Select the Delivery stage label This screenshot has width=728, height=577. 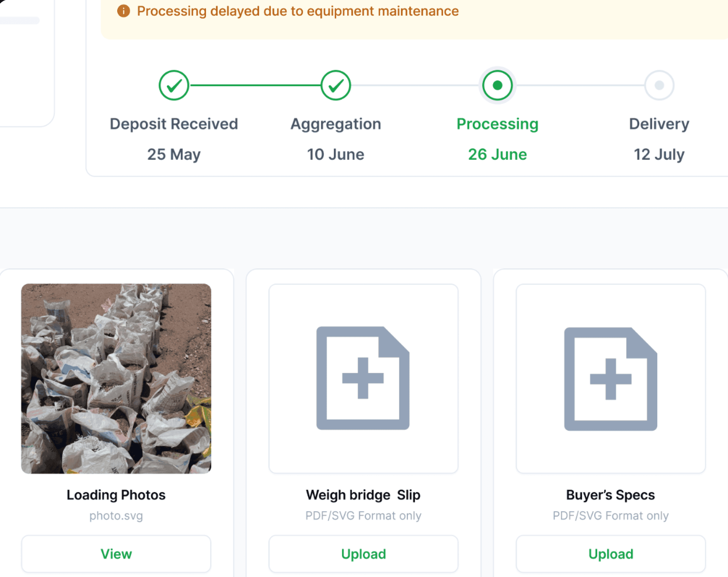coord(659,124)
